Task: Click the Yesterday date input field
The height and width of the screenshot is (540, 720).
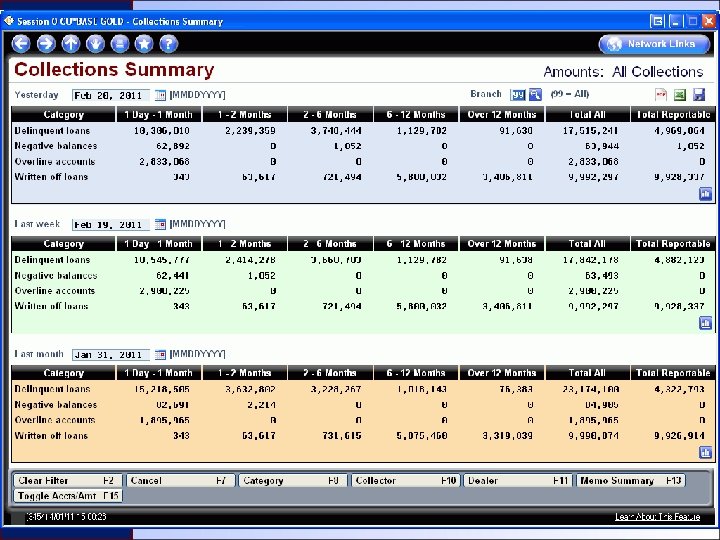Action: click(x=111, y=95)
